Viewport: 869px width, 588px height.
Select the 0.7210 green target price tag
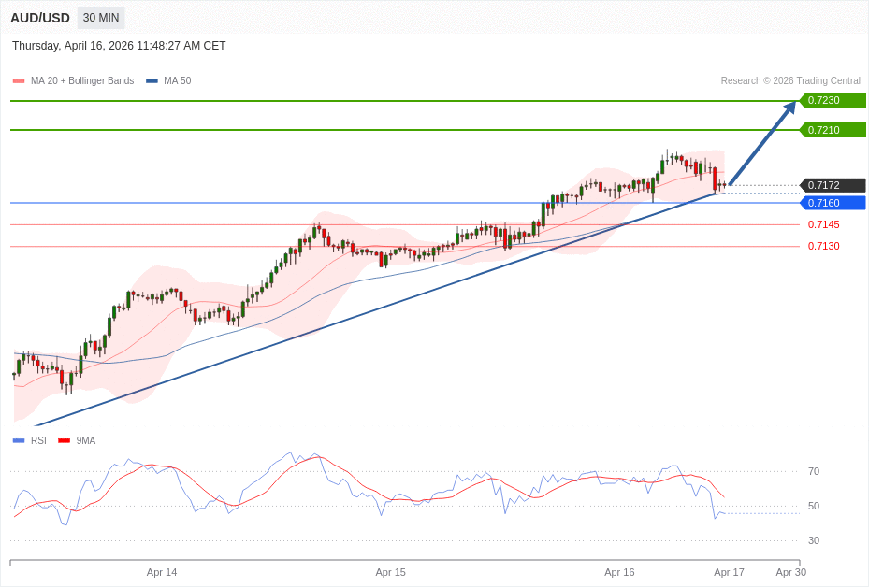click(832, 130)
